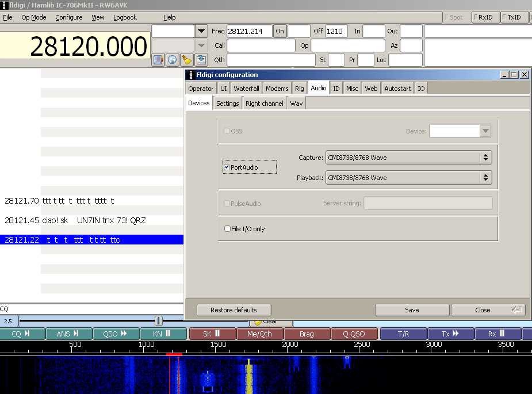
Task: Switch to the Waterfall configuration tab
Action: (x=246, y=89)
